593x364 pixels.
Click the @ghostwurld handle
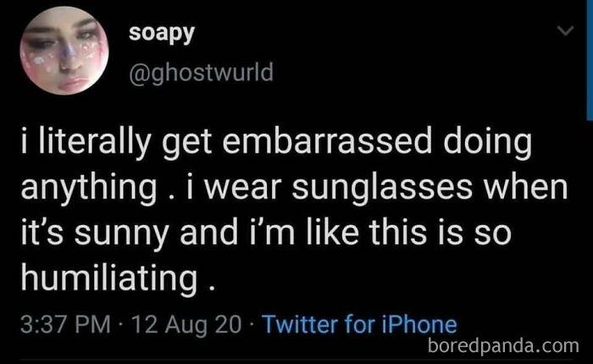pyautogui.click(x=202, y=72)
